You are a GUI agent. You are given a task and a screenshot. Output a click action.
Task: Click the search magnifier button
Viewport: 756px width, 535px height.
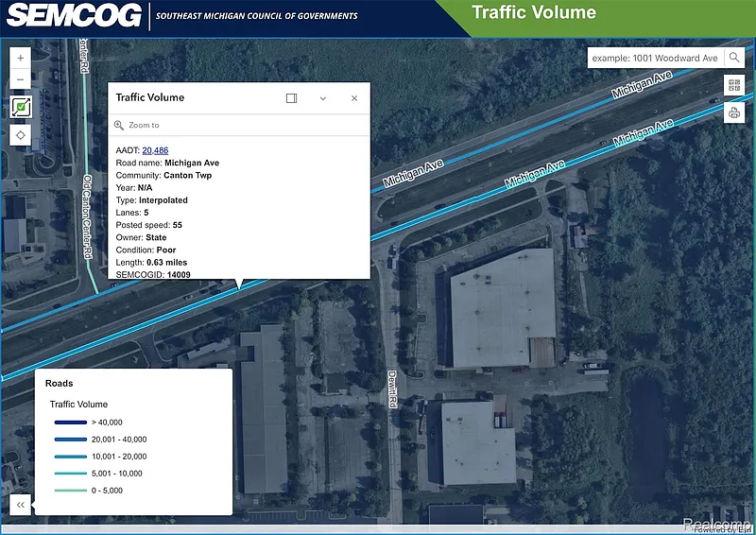pos(735,58)
